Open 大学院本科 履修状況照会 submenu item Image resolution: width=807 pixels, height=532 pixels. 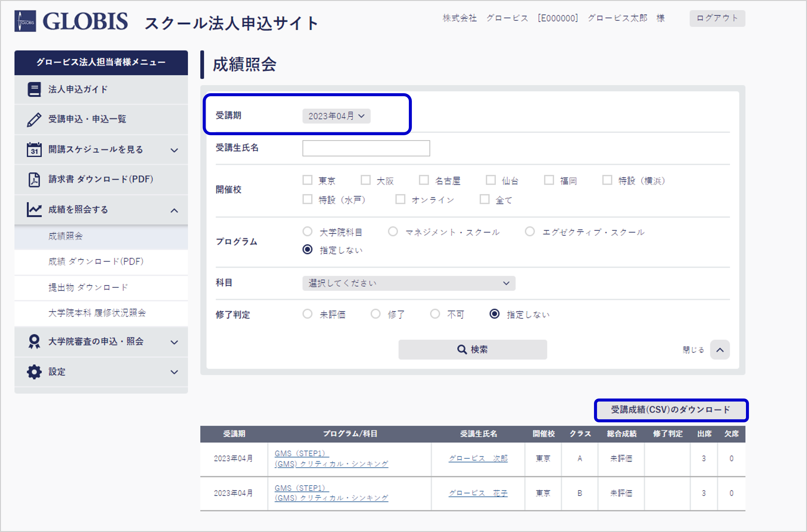pos(101,313)
